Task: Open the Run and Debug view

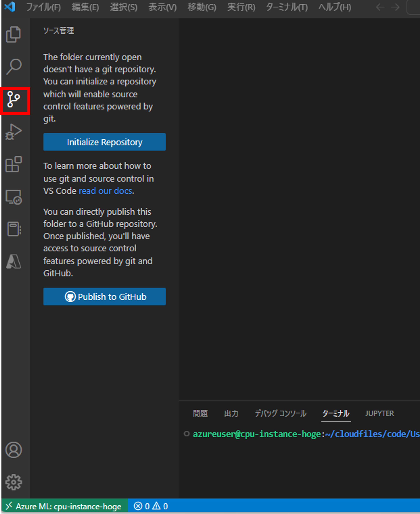Action: point(13,132)
